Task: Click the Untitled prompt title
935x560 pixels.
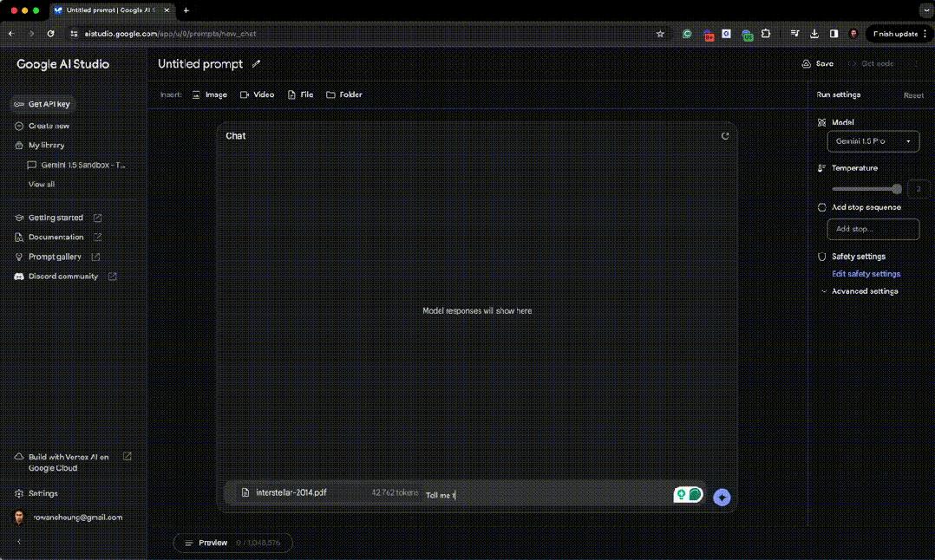Action: [x=199, y=64]
